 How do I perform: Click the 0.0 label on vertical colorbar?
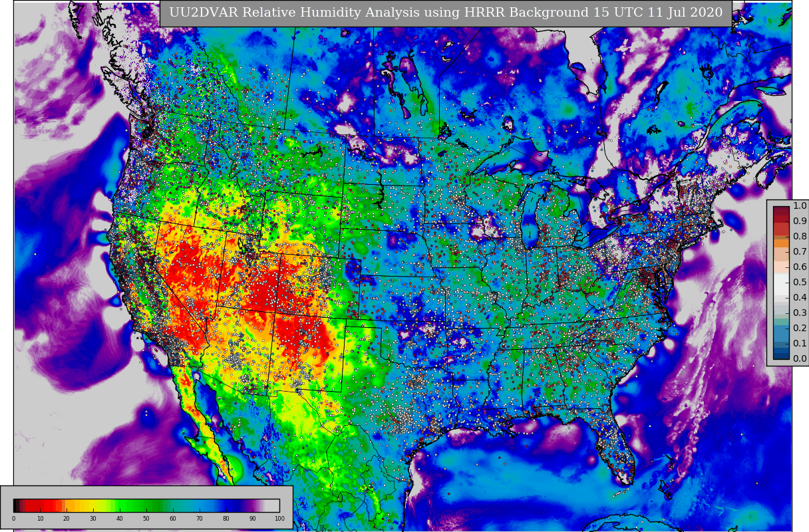(800, 358)
